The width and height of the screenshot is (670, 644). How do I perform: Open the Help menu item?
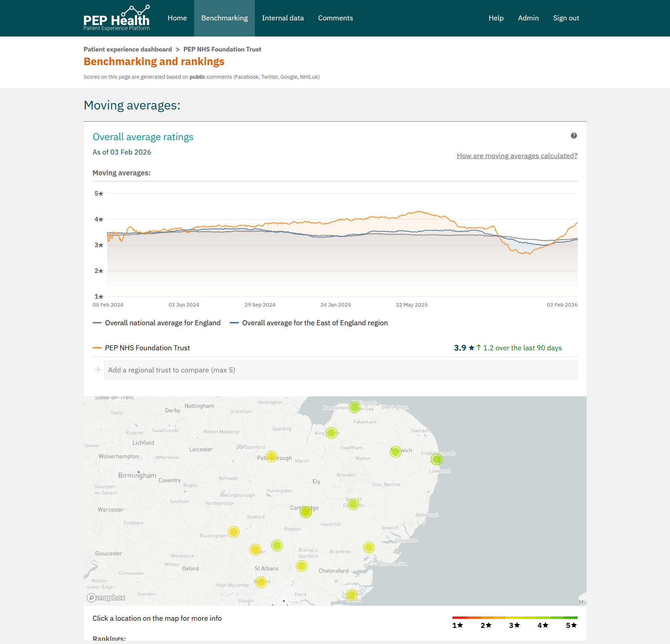pos(496,18)
